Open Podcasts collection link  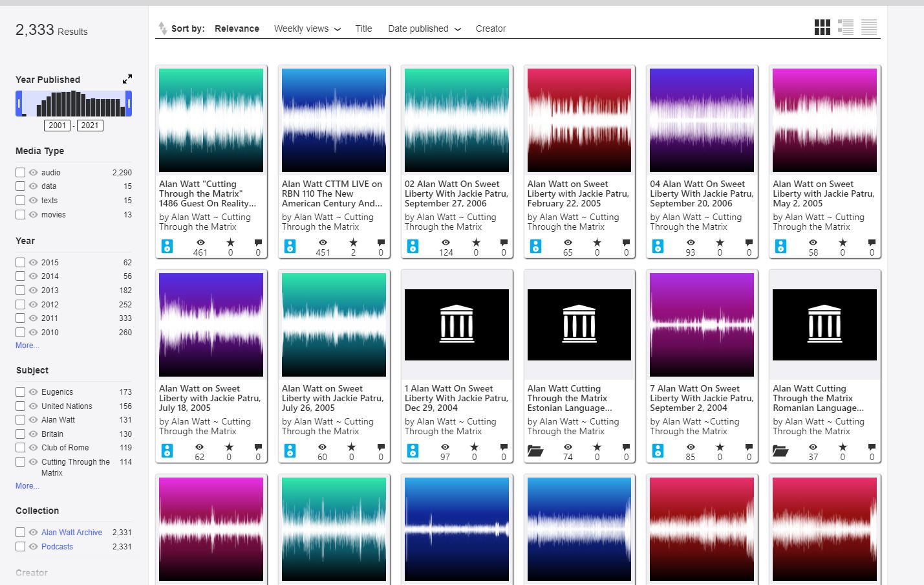point(57,547)
